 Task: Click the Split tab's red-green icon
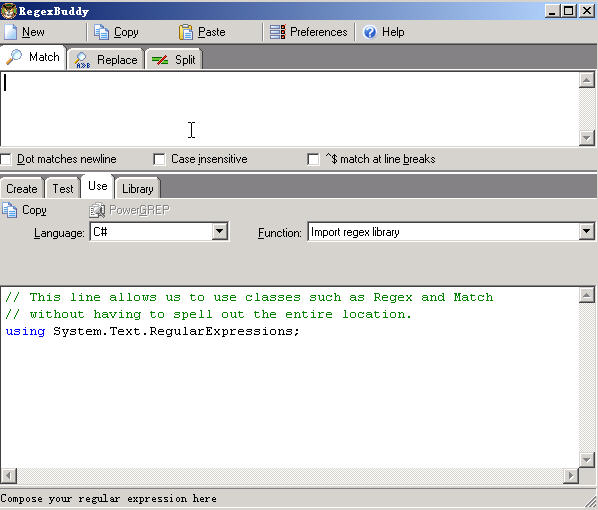coord(160,60)
